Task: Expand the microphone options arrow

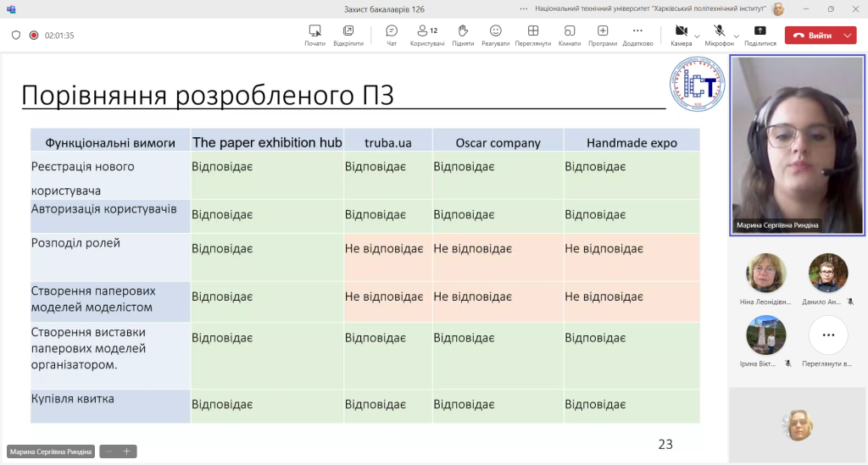Action: tap(735, 36)
